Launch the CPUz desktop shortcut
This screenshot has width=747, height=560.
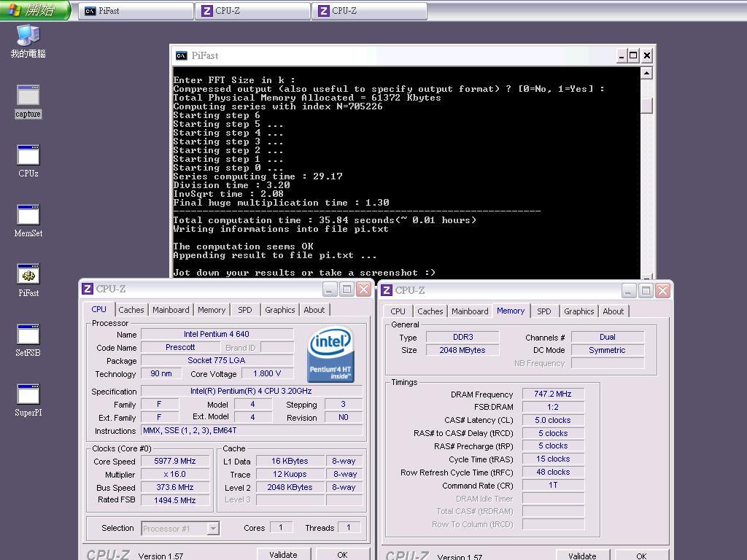[x=28, y=161]
